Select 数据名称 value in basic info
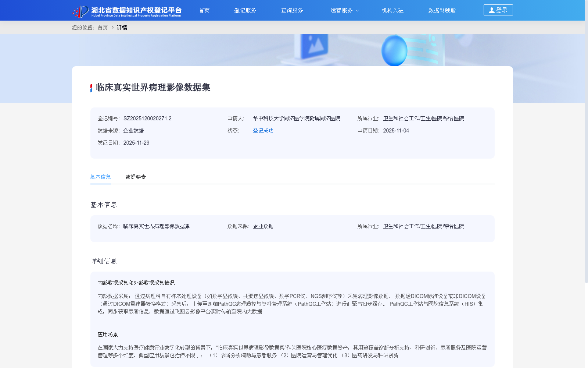The width and height of the screenshot is (588, 368). tap(157, 226)
